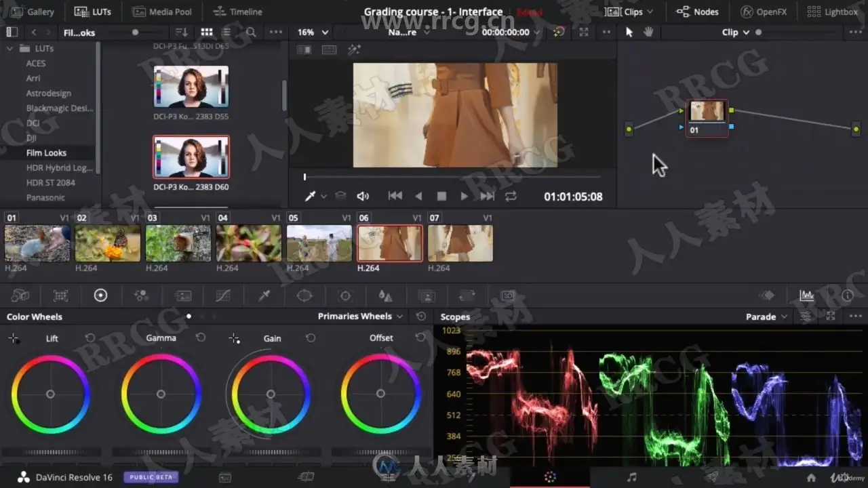Open the Clip node graph dropdown

click(x=736, y=32)
